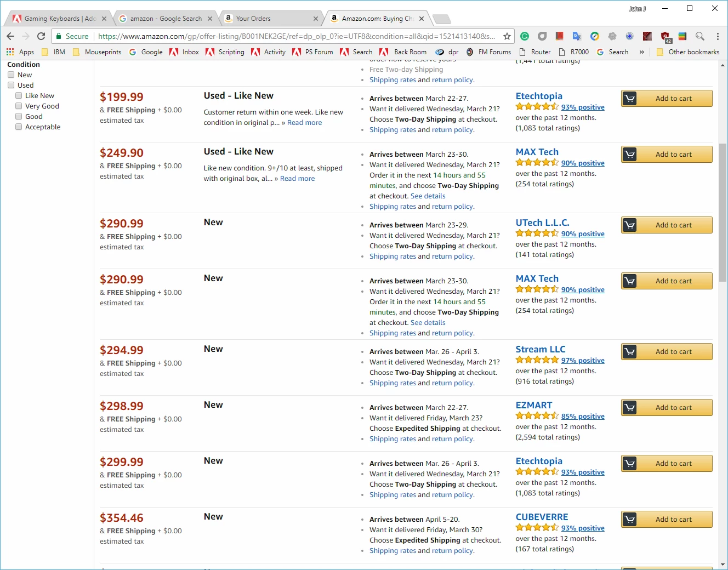The image size is (728, 570).
Task: Open Other bookmarks folder
Action: pyautogui.click(x=687, y=52)
